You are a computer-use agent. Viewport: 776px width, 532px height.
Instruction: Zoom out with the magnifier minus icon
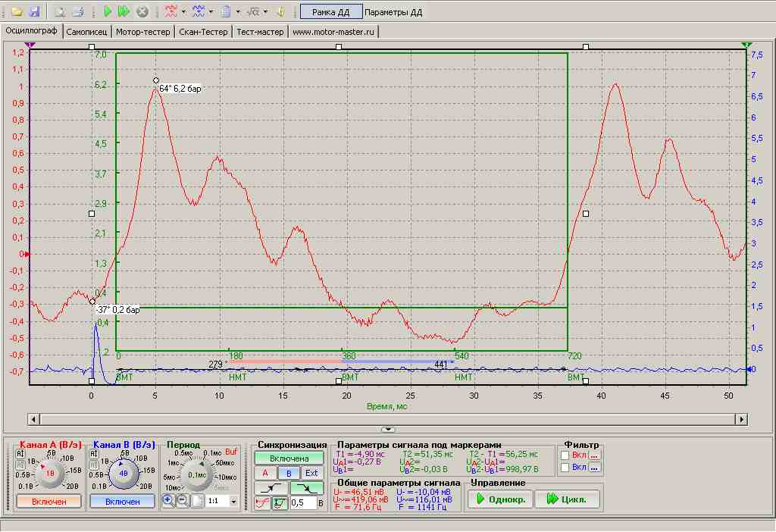183,501
